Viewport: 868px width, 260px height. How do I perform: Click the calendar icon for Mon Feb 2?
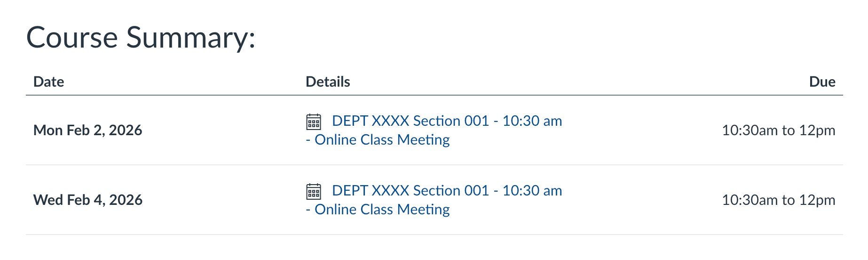(314, 122)
